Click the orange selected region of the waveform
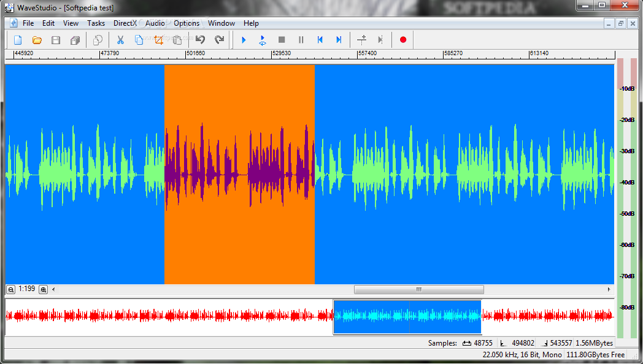This screenshot has height=364, width=643. pos(239,175)
